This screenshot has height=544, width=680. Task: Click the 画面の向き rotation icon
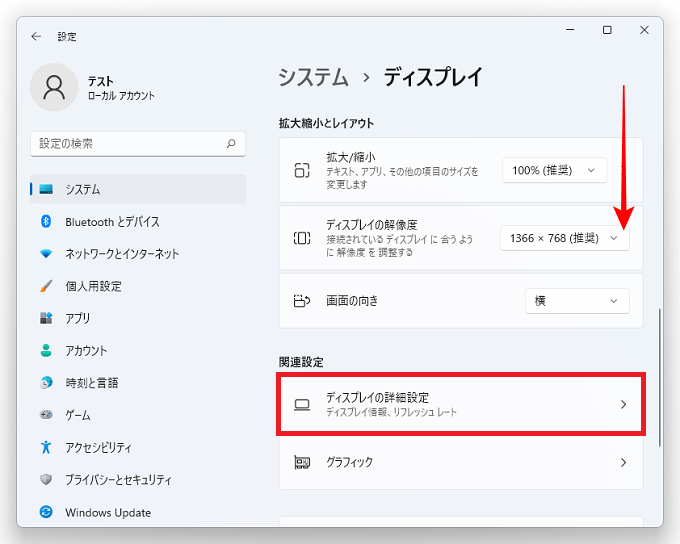coord(302,301)
